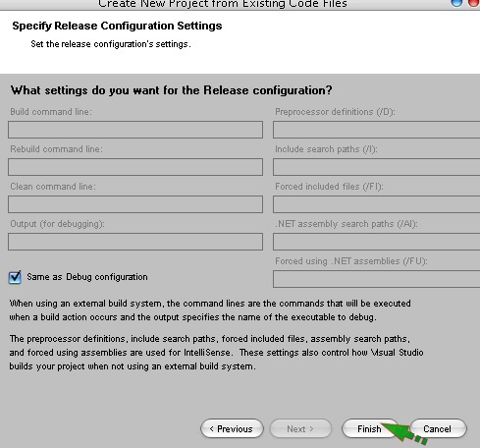
Task: Focus the Forced included files (/FI) field
Action: point(377,204)
